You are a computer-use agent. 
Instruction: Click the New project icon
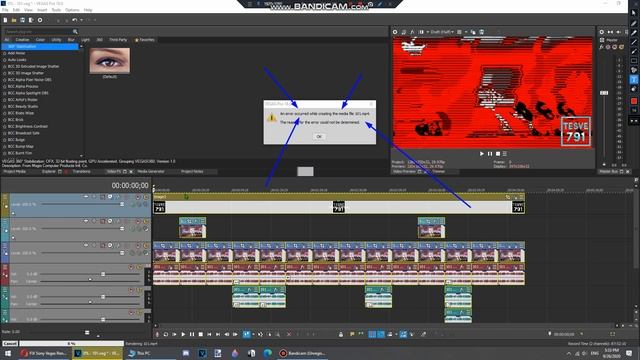pyautogui.click(x=5, y=20)
